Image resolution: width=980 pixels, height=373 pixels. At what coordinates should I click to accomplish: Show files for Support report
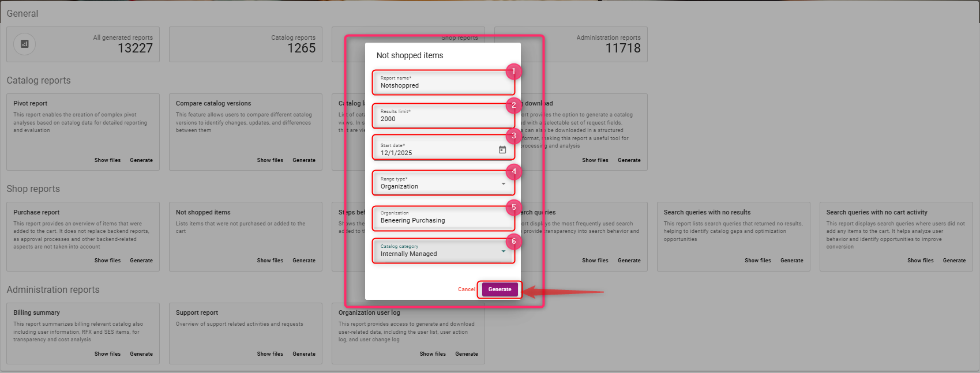point(270,354)
